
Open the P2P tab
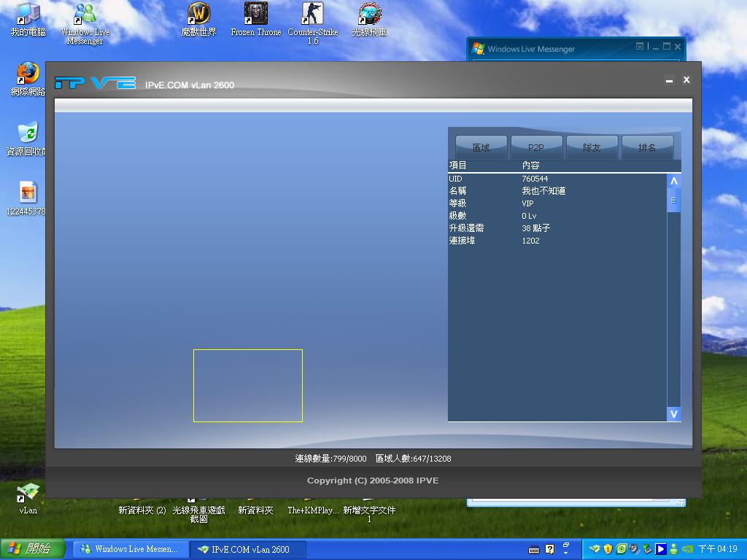536,147
